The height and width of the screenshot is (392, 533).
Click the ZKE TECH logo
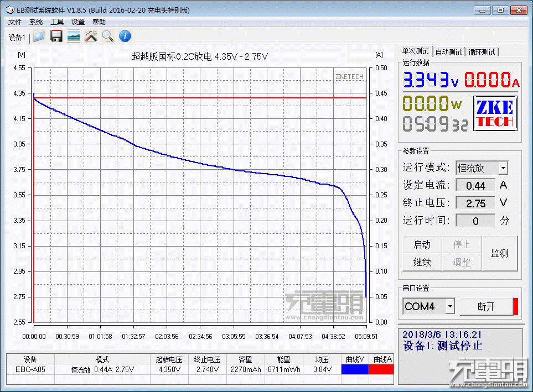(x=495, y=113)
